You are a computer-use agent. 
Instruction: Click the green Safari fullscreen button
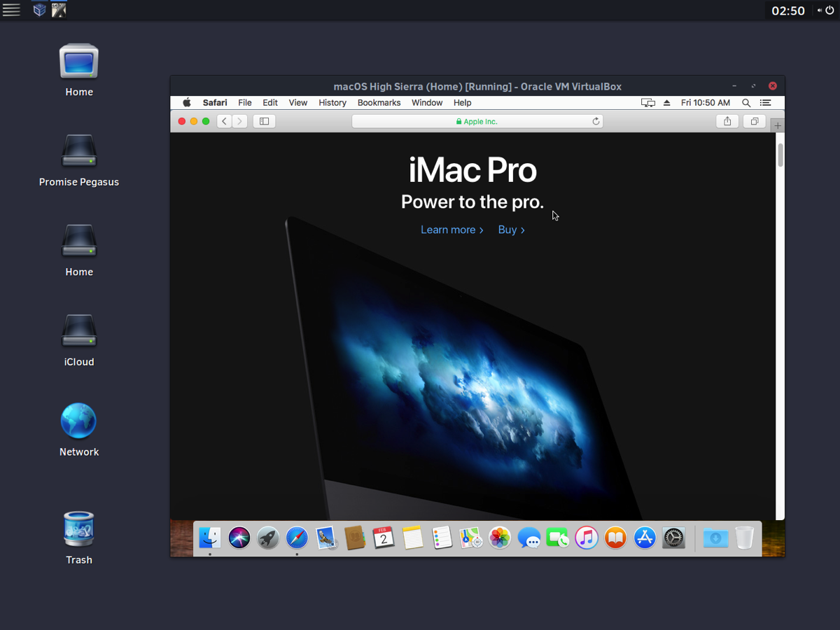click(x=206, y=121)
